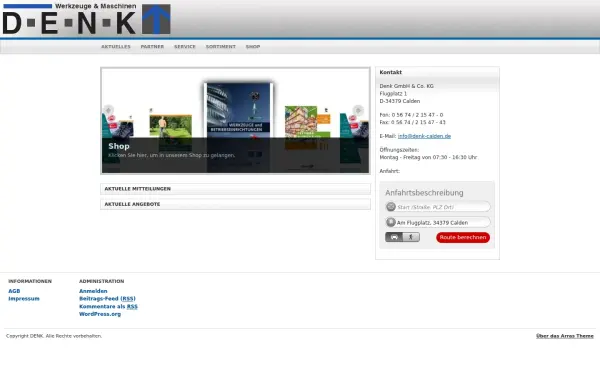Image resolution: width=600 pixels, height=375 pixels.
Task: Click the opening hours Montag - Freitag text
Action: click(x=428, y=157)
